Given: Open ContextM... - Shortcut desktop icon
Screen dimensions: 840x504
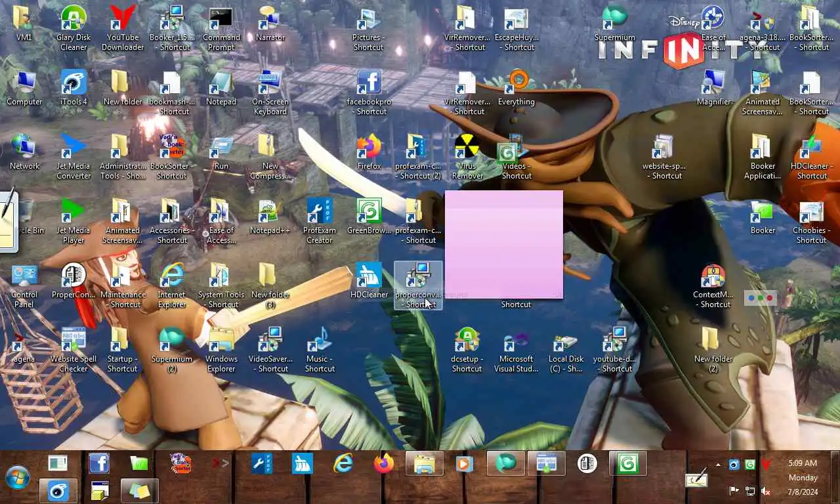Looking at the screenshot, I should point(713,285).
